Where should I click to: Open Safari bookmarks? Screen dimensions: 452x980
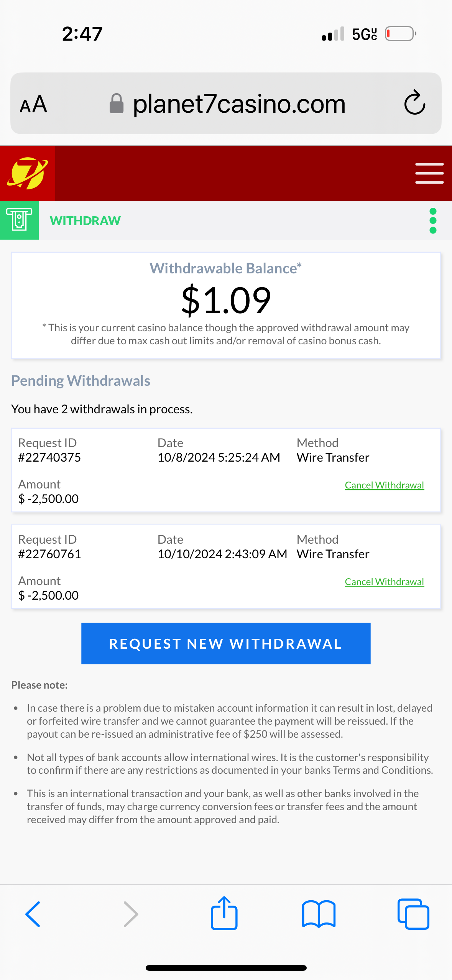[319, 914]
